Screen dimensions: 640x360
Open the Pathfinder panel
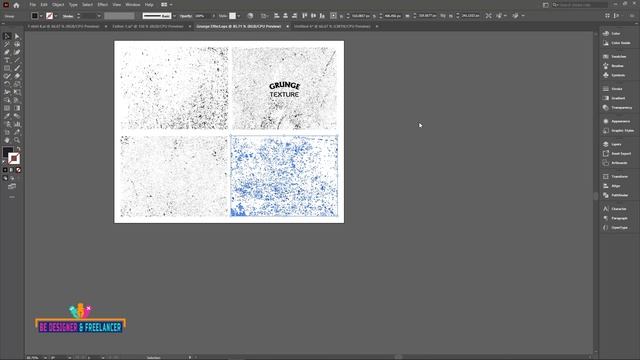tap(616, 195)
